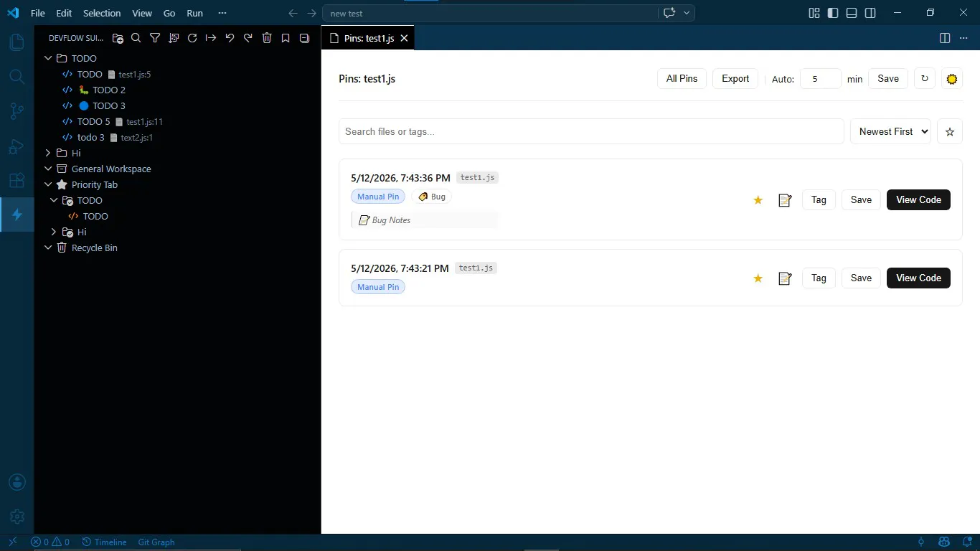The height and width of the screenshot is (551, 980).
Task: Open the Go menu
Action: coord(169,13)
